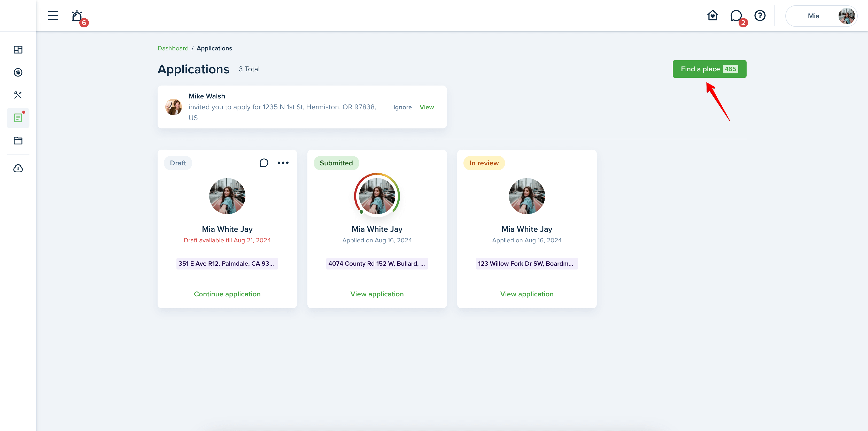Open the help question mark icon
868x431 pixels.
click(x=760, y=16)
